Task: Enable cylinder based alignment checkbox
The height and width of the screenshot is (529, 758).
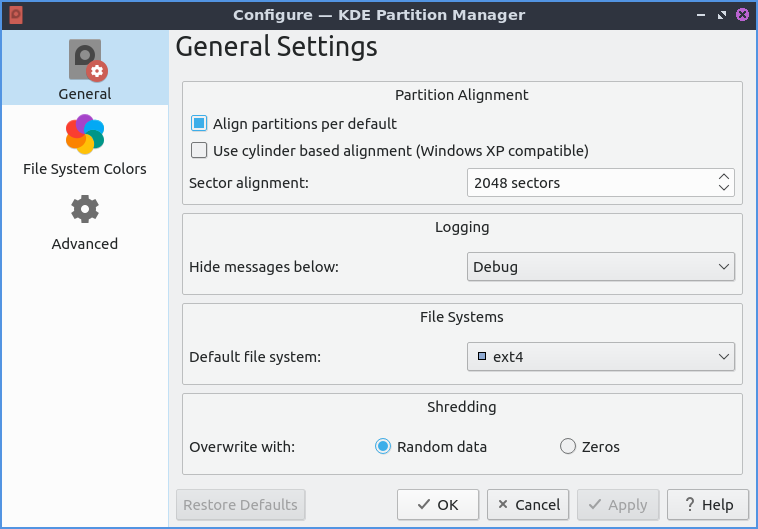Action: point(199,151)
